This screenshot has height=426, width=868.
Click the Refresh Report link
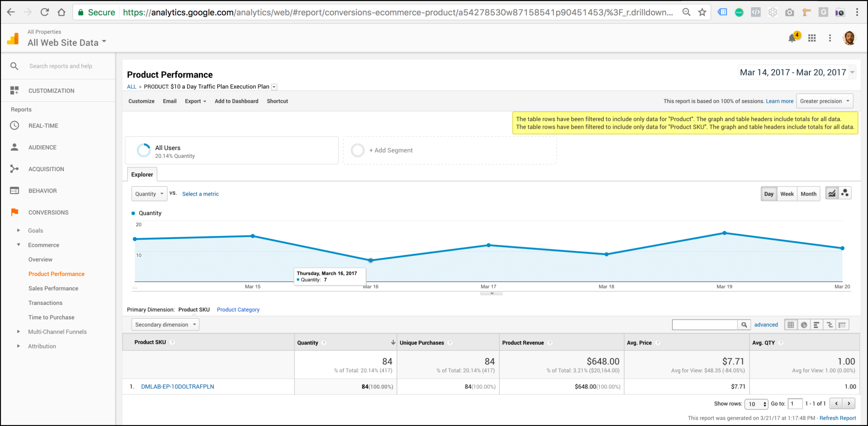(838, 418)
